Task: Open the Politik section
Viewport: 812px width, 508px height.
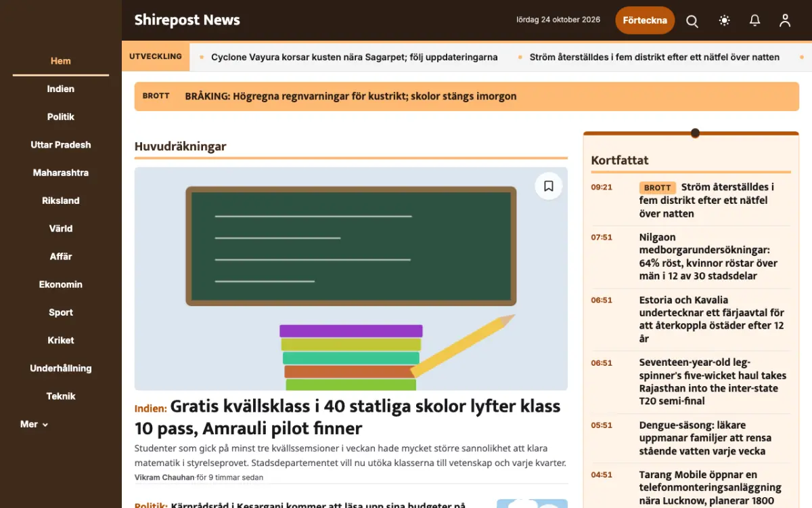Action: (61, 117)
